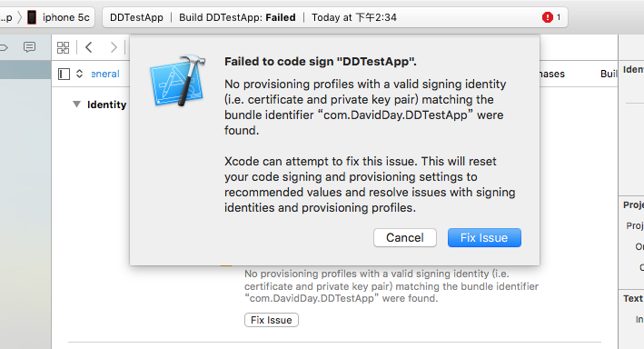Viewport: 644px width, 349px height.
Task: Collapse the Identity section disclosure triangle
Action: coord(76,104)
